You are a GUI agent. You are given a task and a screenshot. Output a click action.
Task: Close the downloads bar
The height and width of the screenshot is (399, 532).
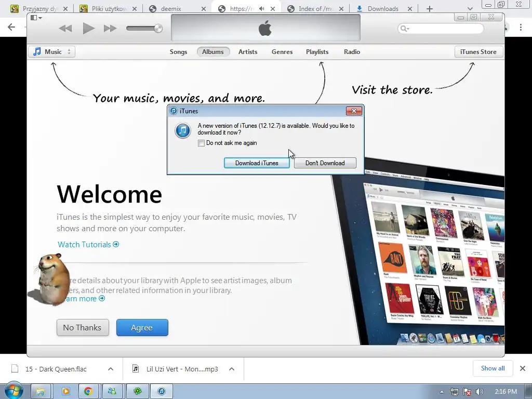[523, 368]
